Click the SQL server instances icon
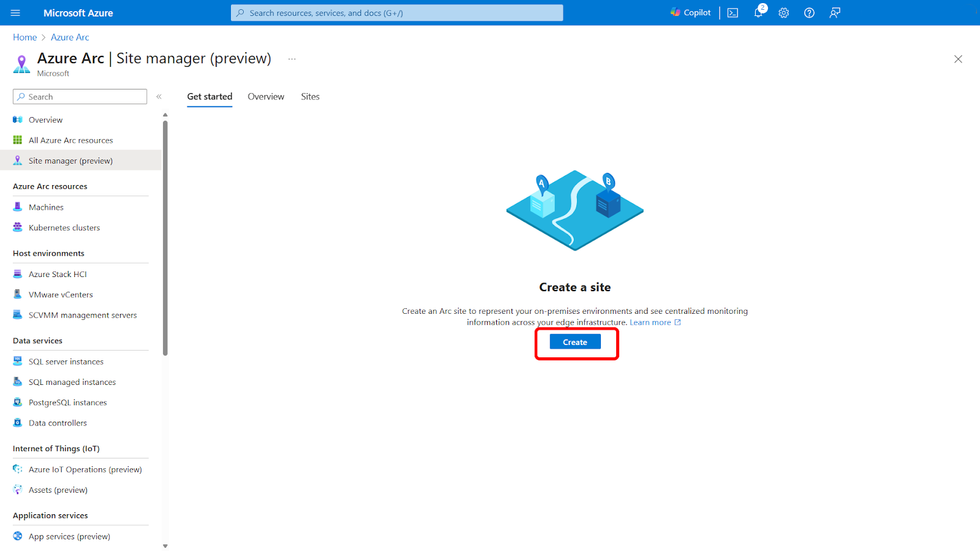This screenshot has height=551, width=980. point(18,361)
